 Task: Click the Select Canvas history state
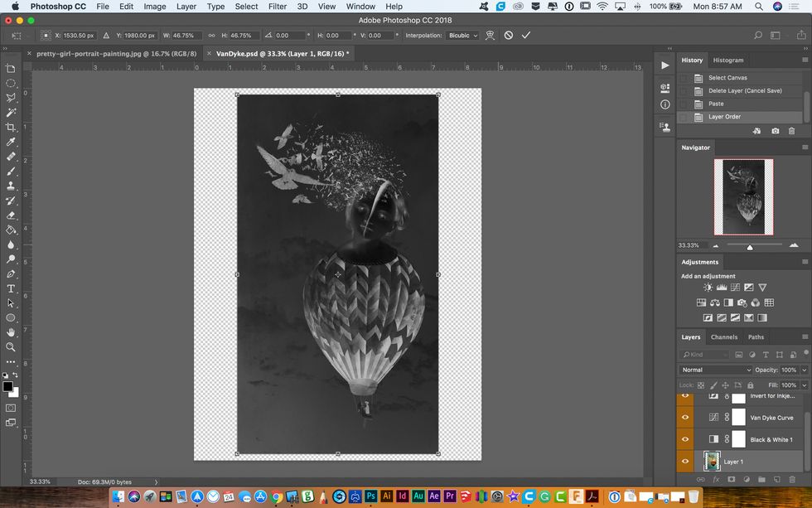727,78
